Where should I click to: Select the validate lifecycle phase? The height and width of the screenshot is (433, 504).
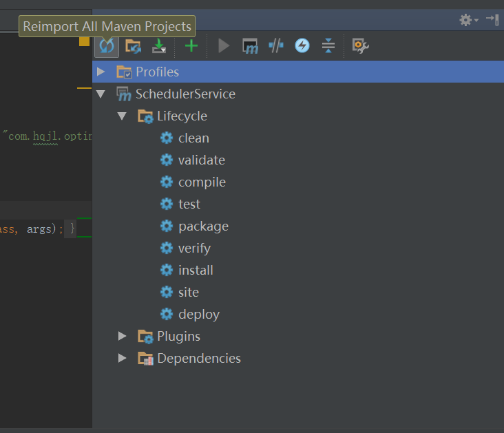(x=202, y=160)
